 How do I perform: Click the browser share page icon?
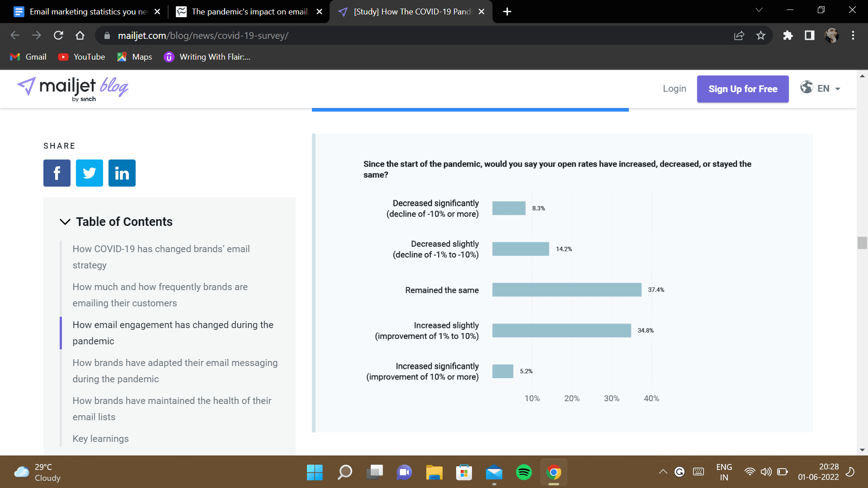coord(739,36)
